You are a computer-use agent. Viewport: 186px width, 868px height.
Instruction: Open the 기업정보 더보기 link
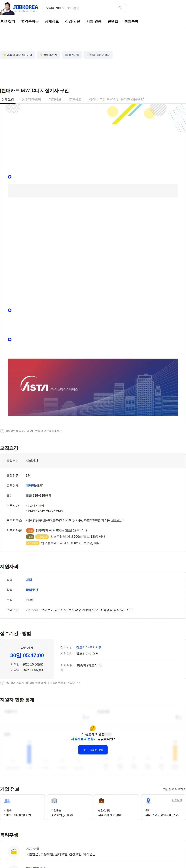[x=174, y=789]
